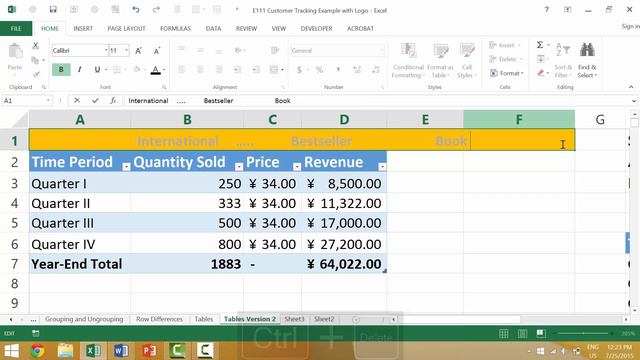The height and width of the screenshot is (360, 640).
Task: Open Google Chrome from taskbar
Action: click(x=38, y=351)
